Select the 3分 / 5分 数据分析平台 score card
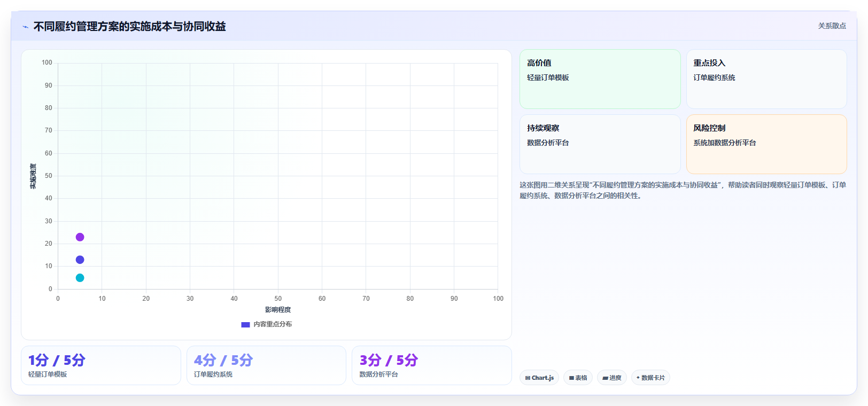 (x=432, y=365)
